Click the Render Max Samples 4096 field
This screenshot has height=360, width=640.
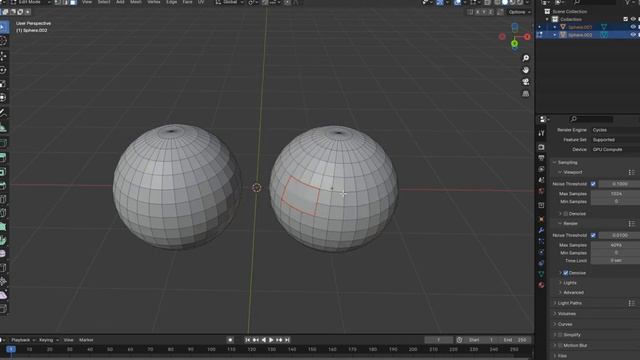point(616,245)
